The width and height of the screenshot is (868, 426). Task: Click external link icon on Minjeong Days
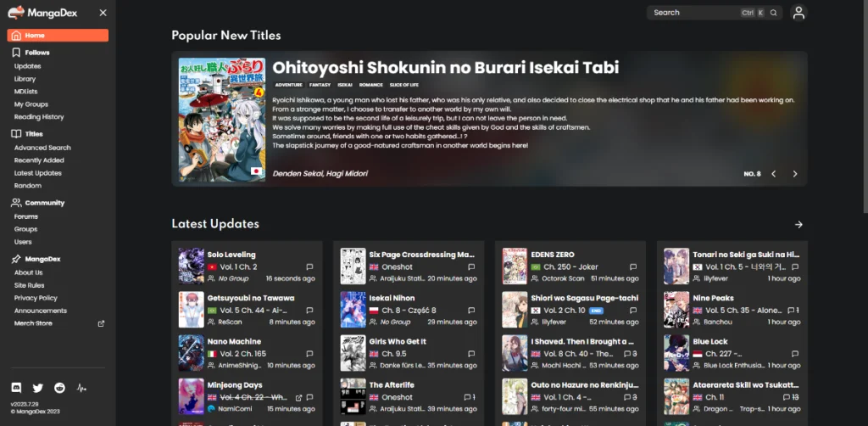299,397
